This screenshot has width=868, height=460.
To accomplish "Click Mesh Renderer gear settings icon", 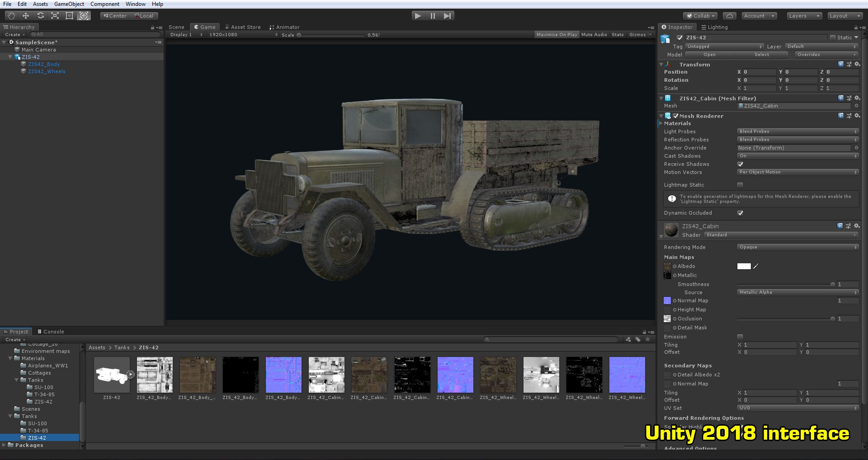I will (x=857, y=116).
